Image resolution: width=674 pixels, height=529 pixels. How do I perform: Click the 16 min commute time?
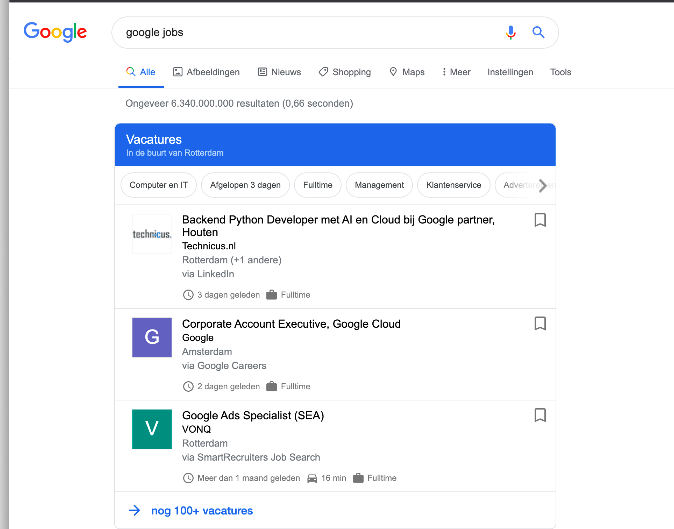334,478
